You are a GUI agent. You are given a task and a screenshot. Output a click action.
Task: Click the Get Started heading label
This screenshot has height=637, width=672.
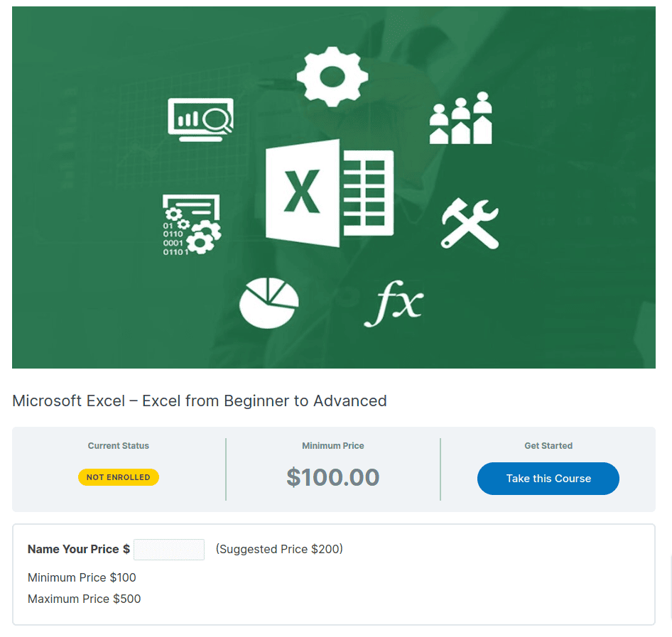(x=548, y=446)
